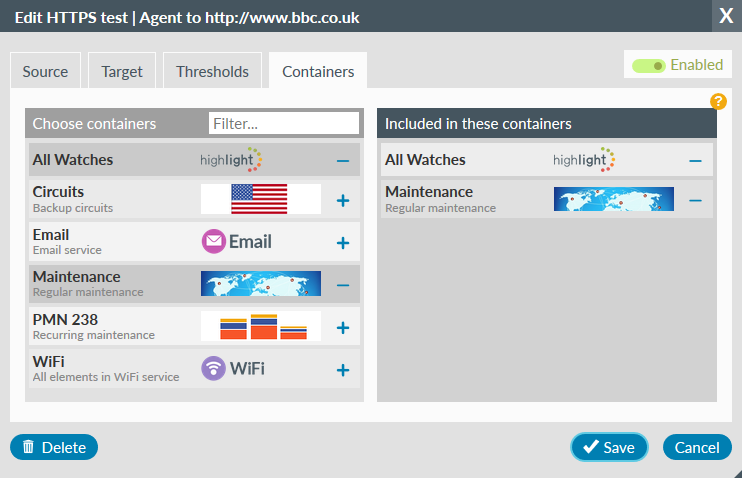Remove Maintenance from included containers panel
The image size is (742, 478).
click(x=695, y=200)
